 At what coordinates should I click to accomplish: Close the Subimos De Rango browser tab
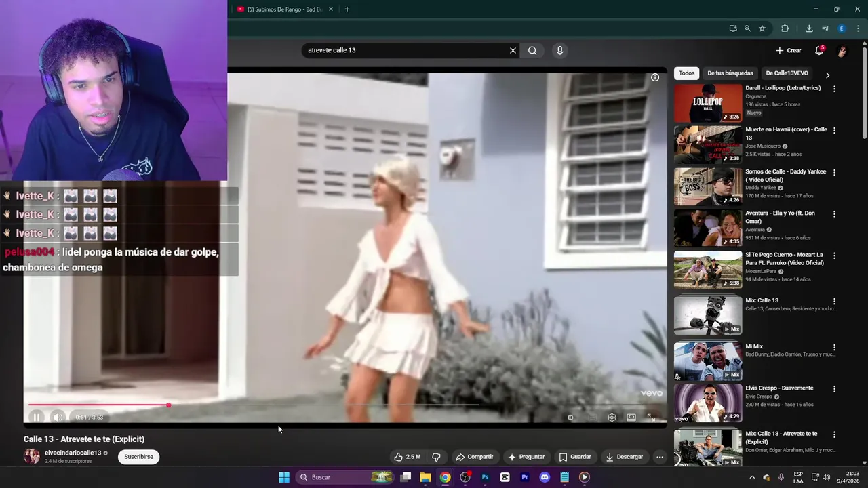coord(331,9)
